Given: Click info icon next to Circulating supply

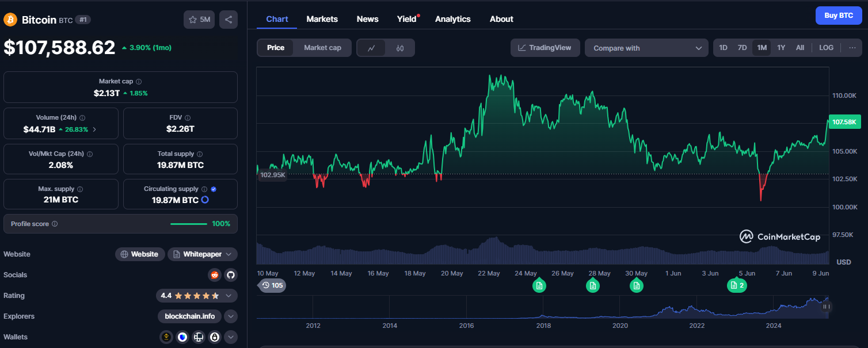Looking at the screenshot, I should click(204, 189).
